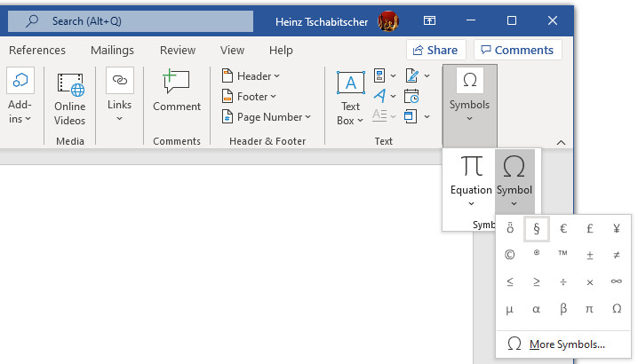Open the Footer dropdown
This screenshot has height=364, width=638.
coord(249,97)
